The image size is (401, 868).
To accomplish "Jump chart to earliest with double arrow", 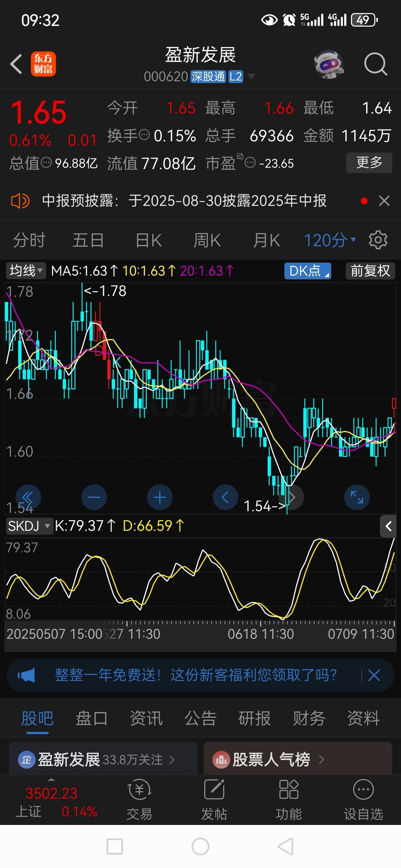I will [28, 497].
